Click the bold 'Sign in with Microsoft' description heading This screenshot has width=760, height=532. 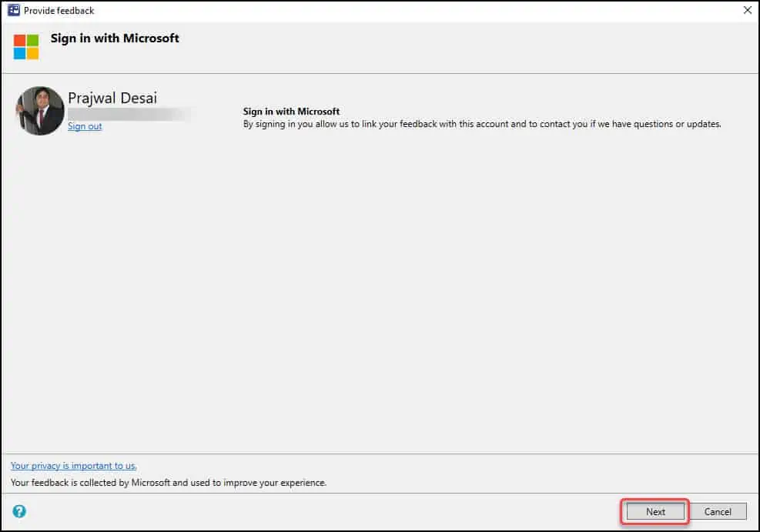[291, 112]
